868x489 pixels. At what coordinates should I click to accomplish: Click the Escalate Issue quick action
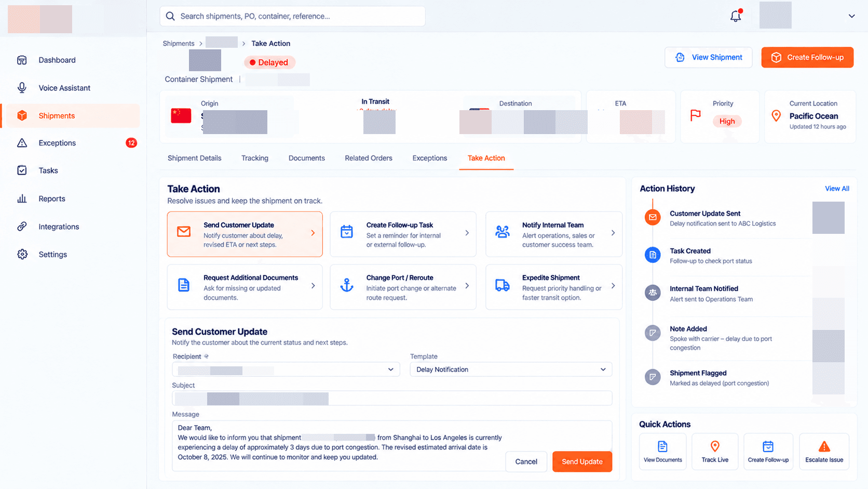click(824, 452)
